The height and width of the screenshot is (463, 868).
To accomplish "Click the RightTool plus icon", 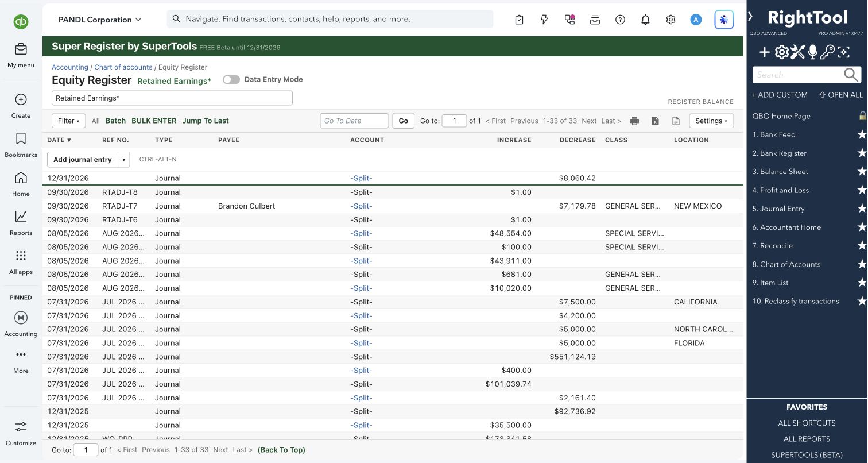I will (765, 53).
